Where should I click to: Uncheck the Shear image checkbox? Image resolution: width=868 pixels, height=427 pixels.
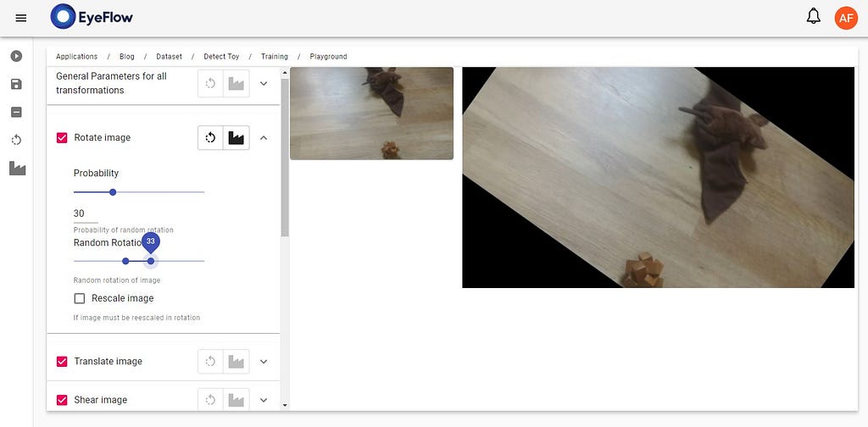tap(62, 400)
